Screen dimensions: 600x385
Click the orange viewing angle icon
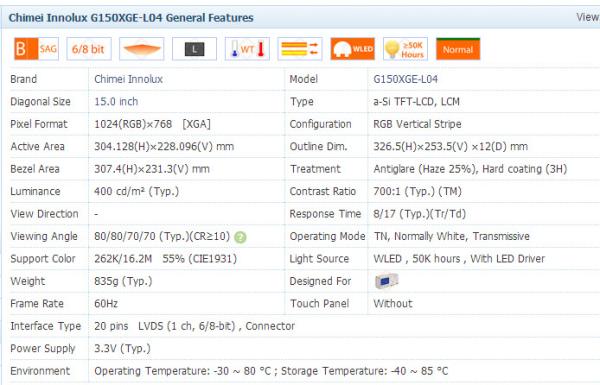[x=142, y=49]
